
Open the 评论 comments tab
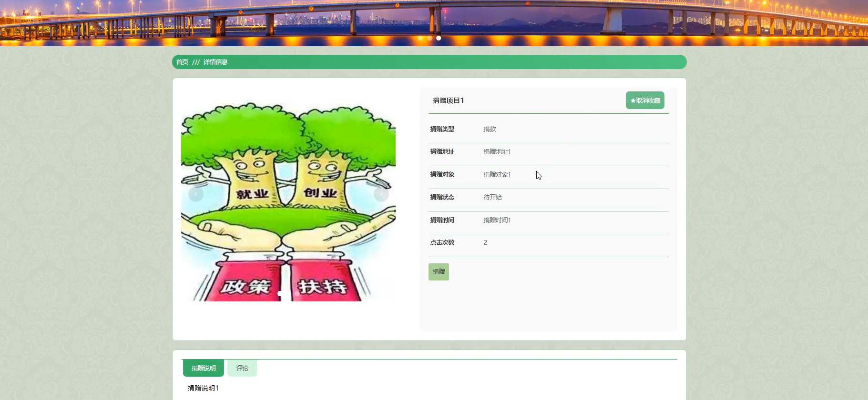point(242,368)
